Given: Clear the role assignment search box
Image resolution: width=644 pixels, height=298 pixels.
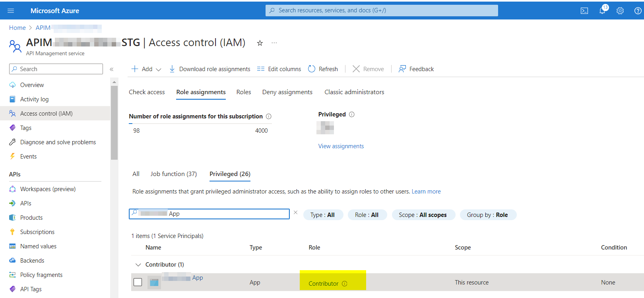Looking at the screenshot, I should pyautogui.click(x=295, y=213).
